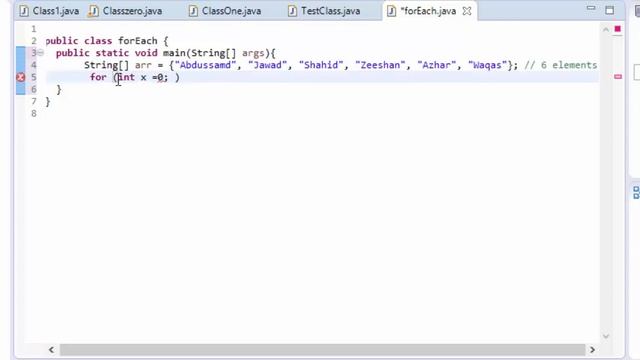640x360 pixels.
Task: Open the side panel icon at right edge
Action: pyautogui.click(x=636, y=192)
